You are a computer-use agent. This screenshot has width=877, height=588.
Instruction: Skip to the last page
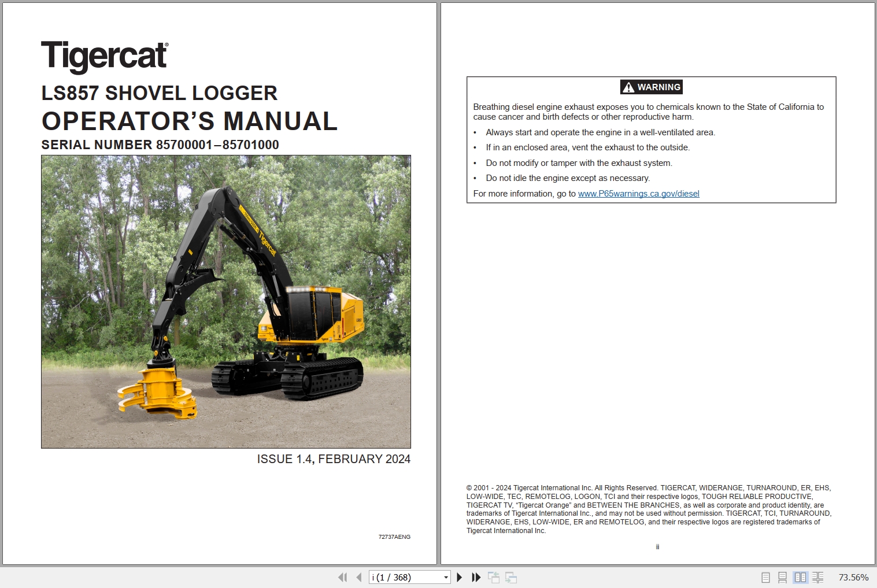pyautogui.click(x=476, y=577)
